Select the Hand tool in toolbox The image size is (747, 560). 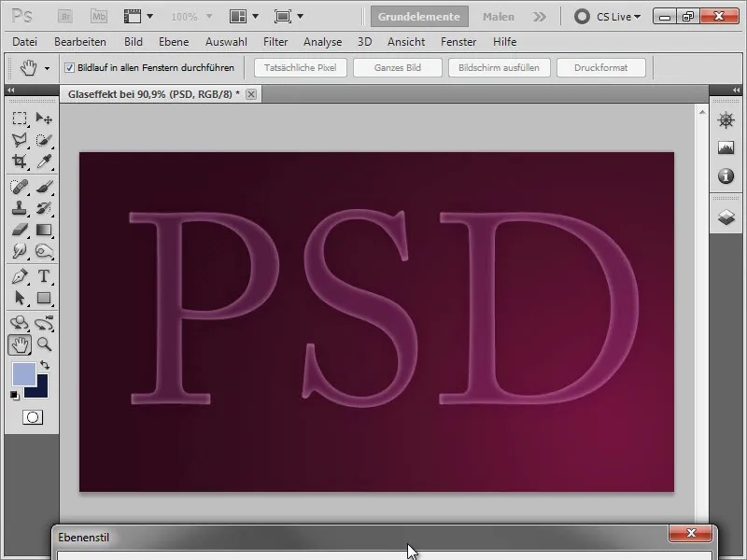tap(20, 344)
